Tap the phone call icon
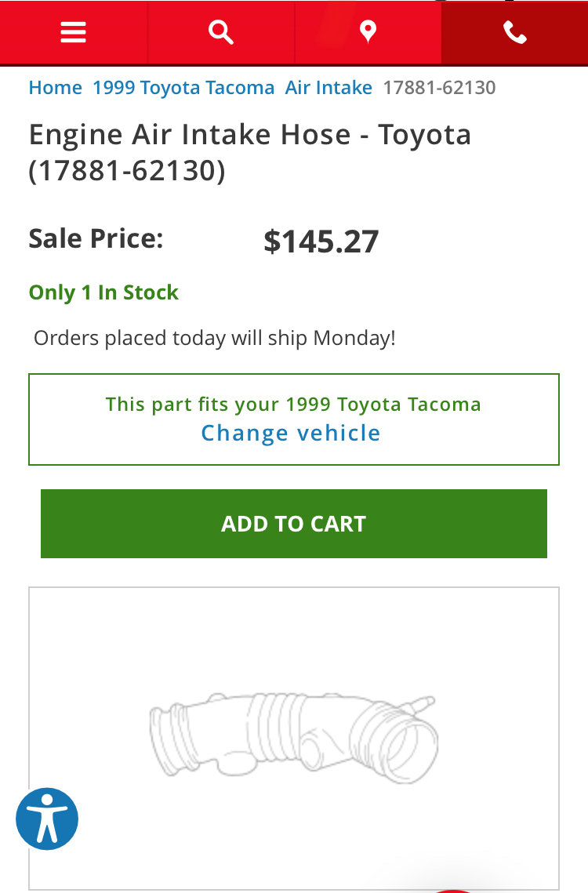 [x=515, y=32]
